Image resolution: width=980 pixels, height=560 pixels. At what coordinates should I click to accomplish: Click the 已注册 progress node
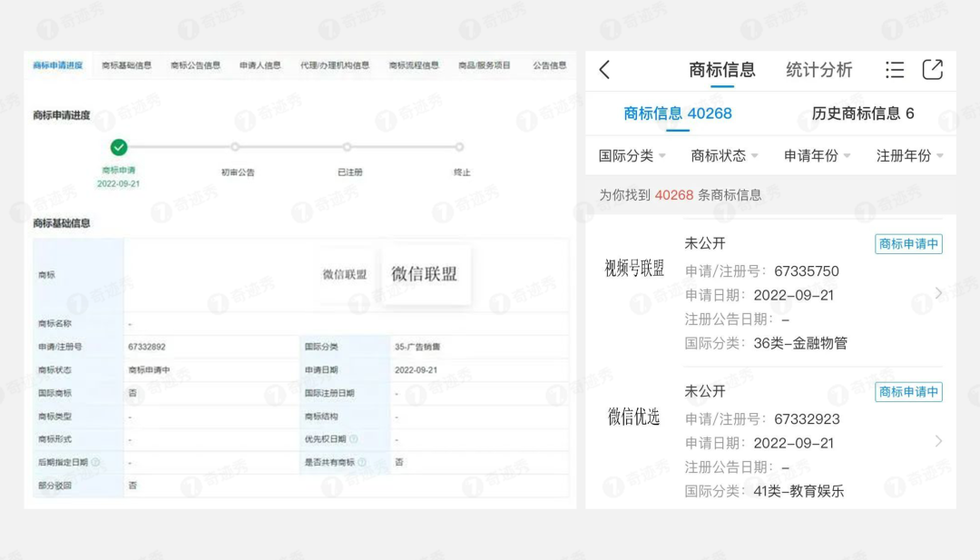pos(347,147)
